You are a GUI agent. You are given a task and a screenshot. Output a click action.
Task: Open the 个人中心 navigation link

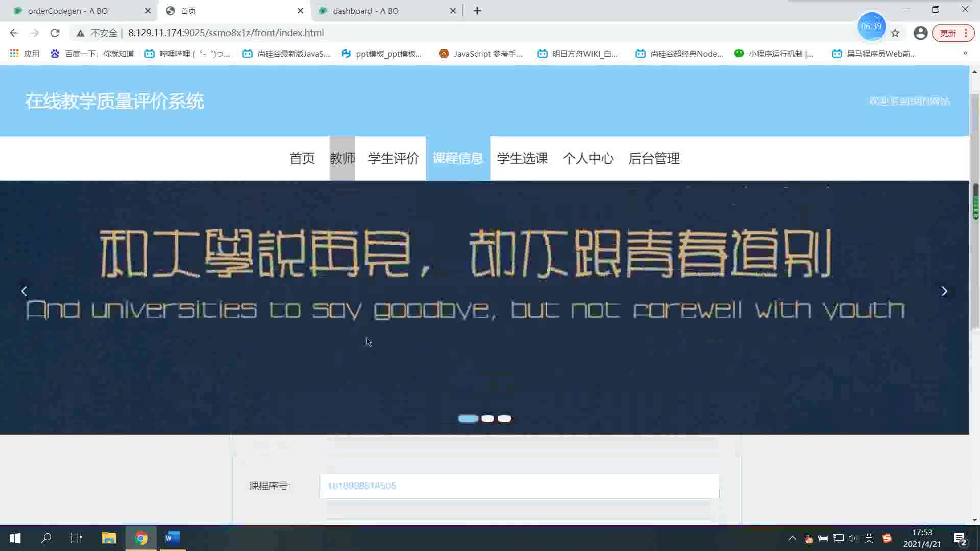click(588, 159)
